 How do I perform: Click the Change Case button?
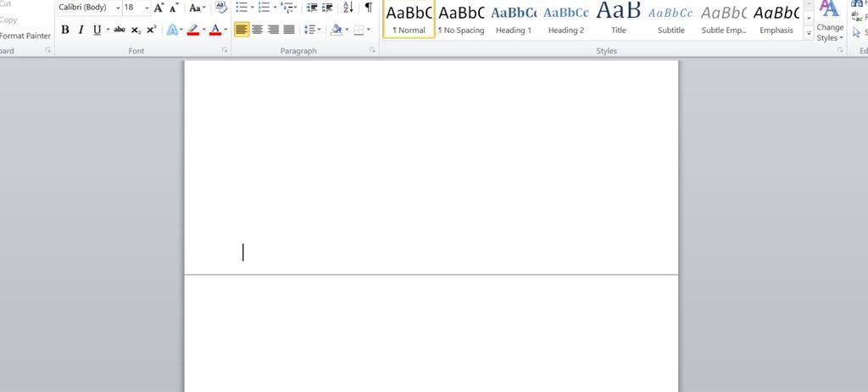coord(197,8)
